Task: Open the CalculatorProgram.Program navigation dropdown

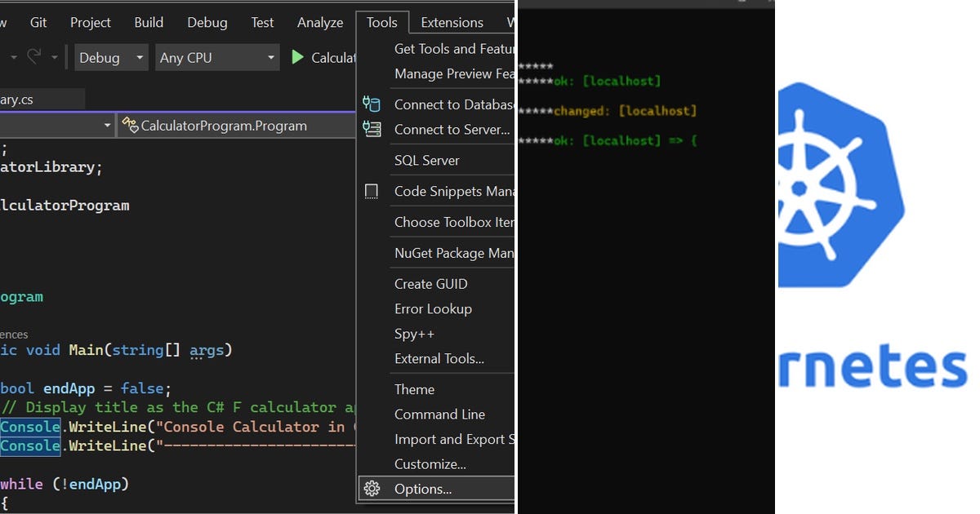Action: click(236, 126)
